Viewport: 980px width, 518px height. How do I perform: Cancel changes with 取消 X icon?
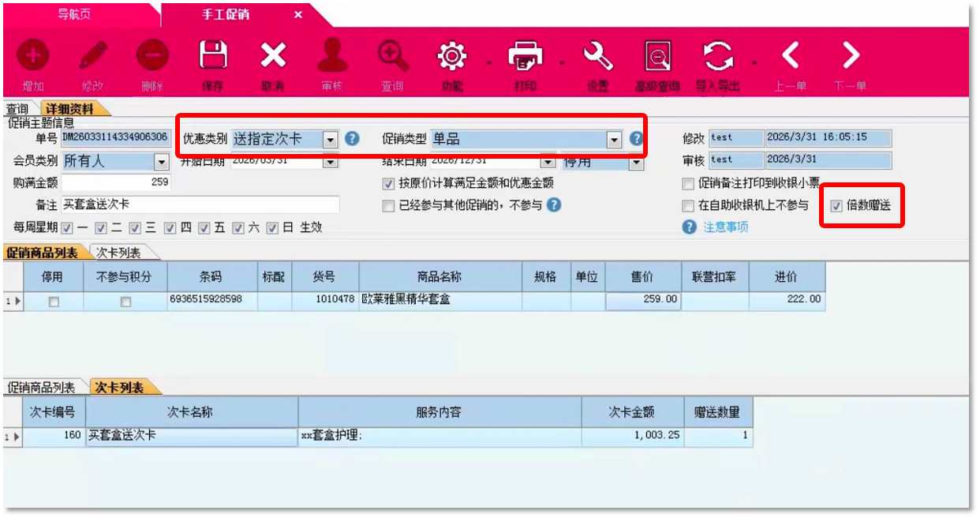coord(273,56)
